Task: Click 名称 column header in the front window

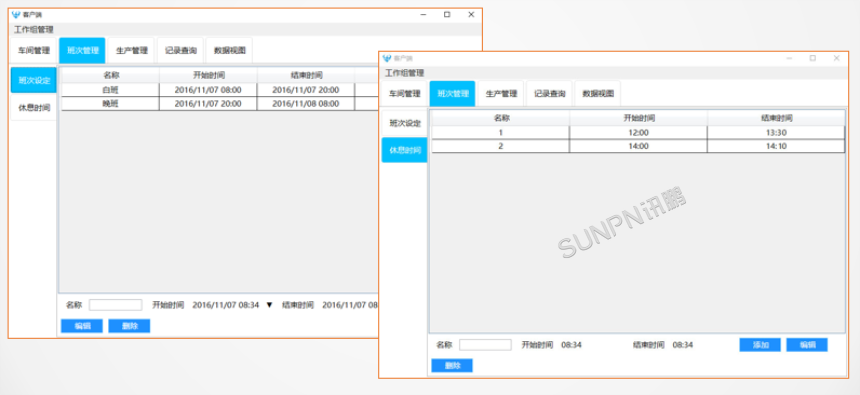Action: coord(500,118)
